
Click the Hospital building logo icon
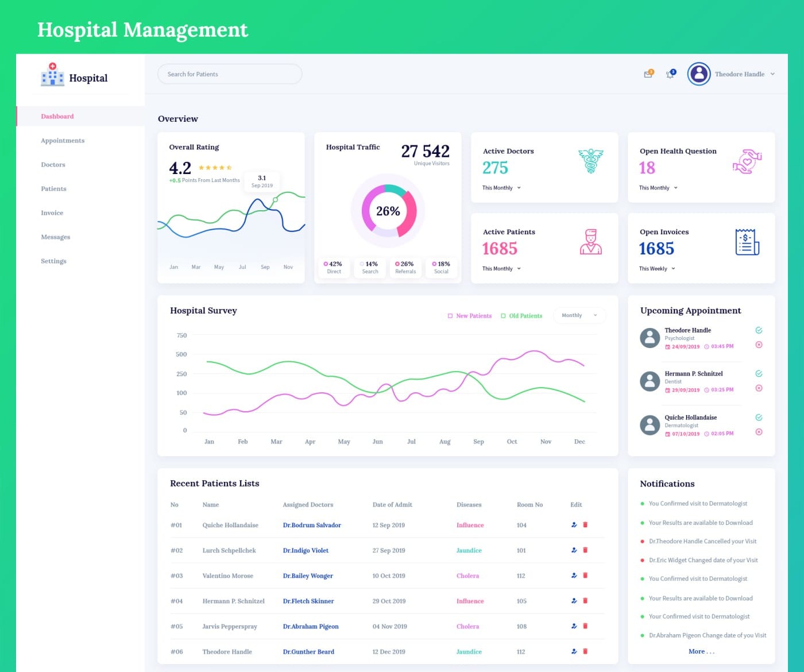pyautogui.click(x=52, y=75)
